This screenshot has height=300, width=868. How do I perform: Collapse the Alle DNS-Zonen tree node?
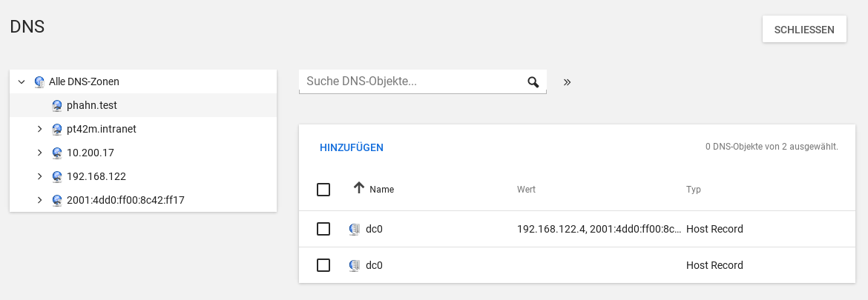[22, 81]
